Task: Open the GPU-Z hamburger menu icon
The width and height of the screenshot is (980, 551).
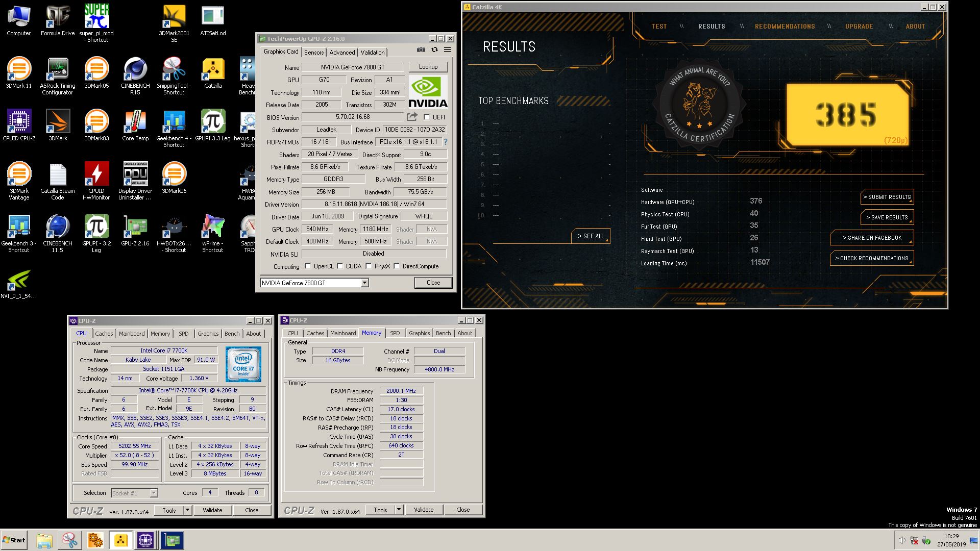Action: tap(447, 50)
